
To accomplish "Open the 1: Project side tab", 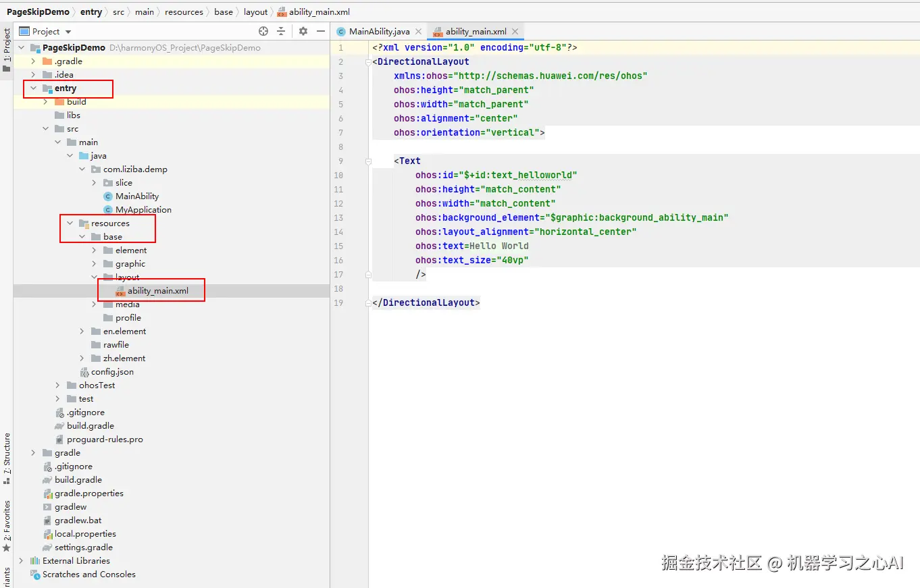I will click(7, 50).
